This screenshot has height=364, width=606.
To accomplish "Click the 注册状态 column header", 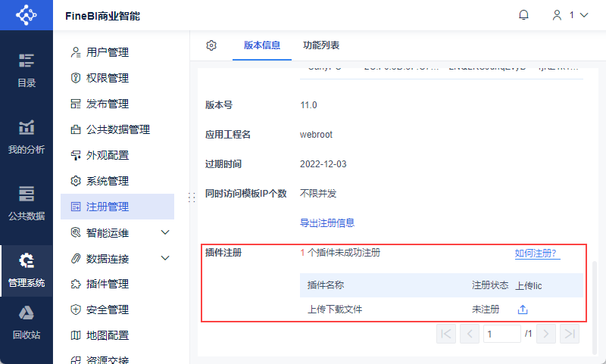I will click(x=490, y=285).
